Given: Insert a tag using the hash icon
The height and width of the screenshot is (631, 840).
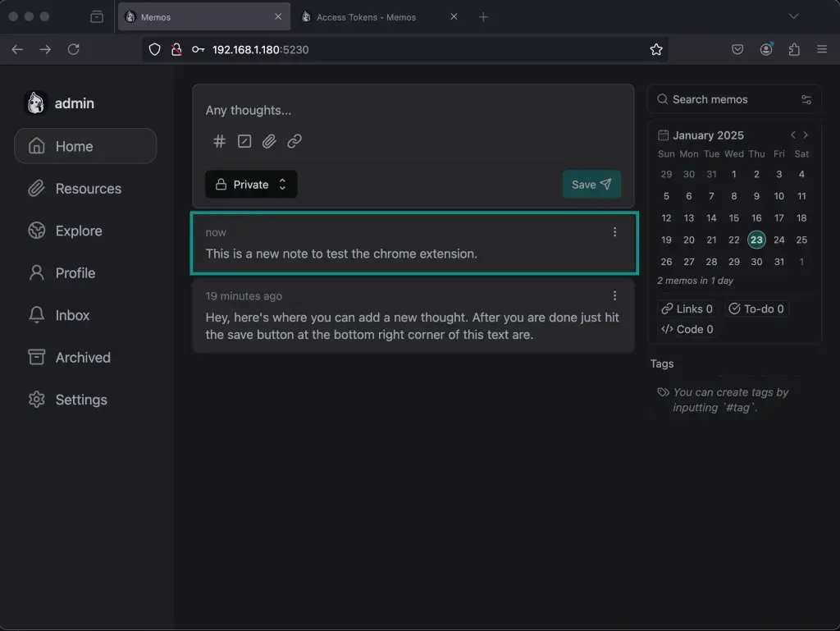Looking at the screenshot, I should point(219,141).
